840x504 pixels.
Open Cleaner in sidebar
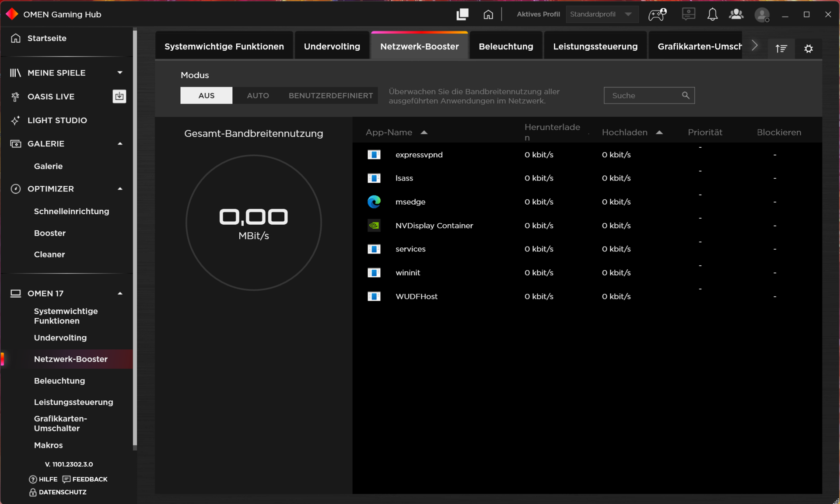pyautogui.click(x=49, y=254)
